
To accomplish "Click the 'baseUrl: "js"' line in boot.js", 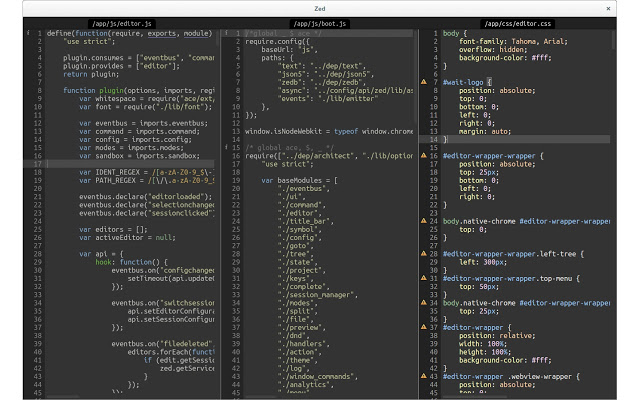I will click(289, 50).
